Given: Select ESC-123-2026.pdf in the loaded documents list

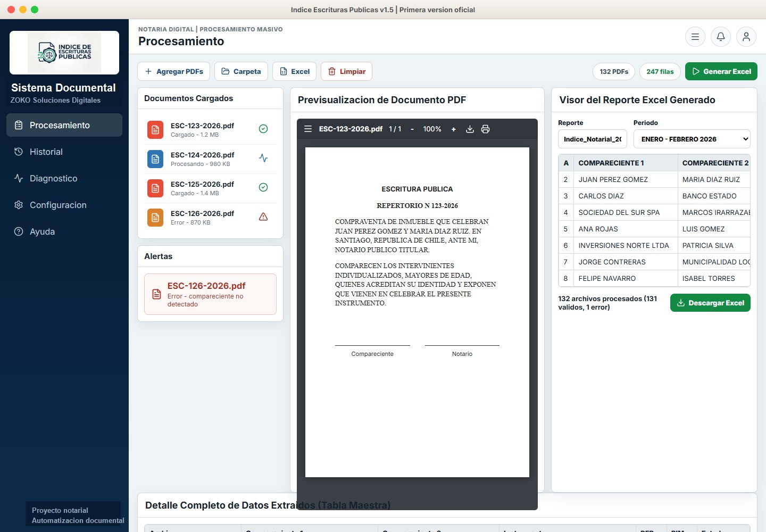Looking at the screenshot, I should coord(210,130).
